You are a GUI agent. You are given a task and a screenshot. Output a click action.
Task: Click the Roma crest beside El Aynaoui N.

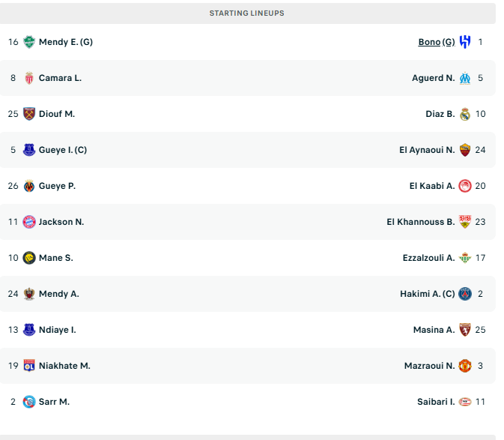465,150
